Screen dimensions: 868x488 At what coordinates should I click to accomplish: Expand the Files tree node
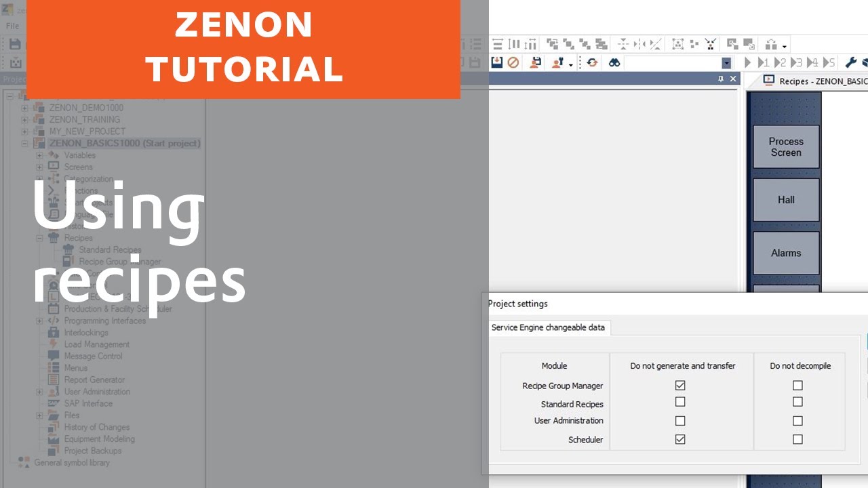tap(40, 415)
